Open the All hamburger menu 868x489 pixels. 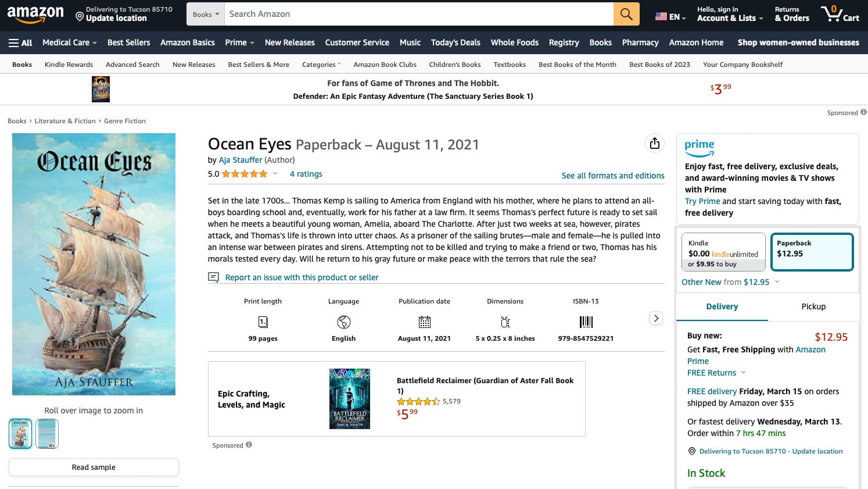coord(20,42)
